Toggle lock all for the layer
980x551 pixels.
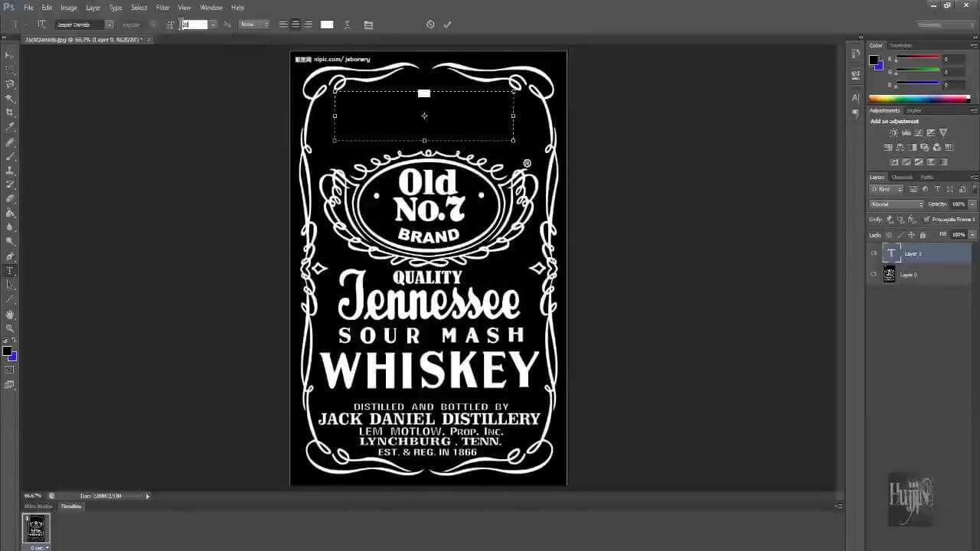[923, 235]
